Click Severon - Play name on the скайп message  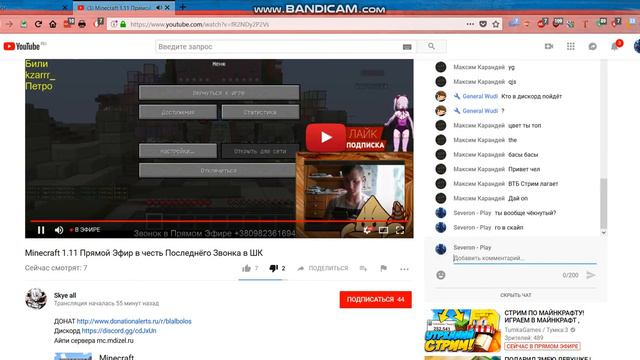pyautogui.click(x=472, y=227)
